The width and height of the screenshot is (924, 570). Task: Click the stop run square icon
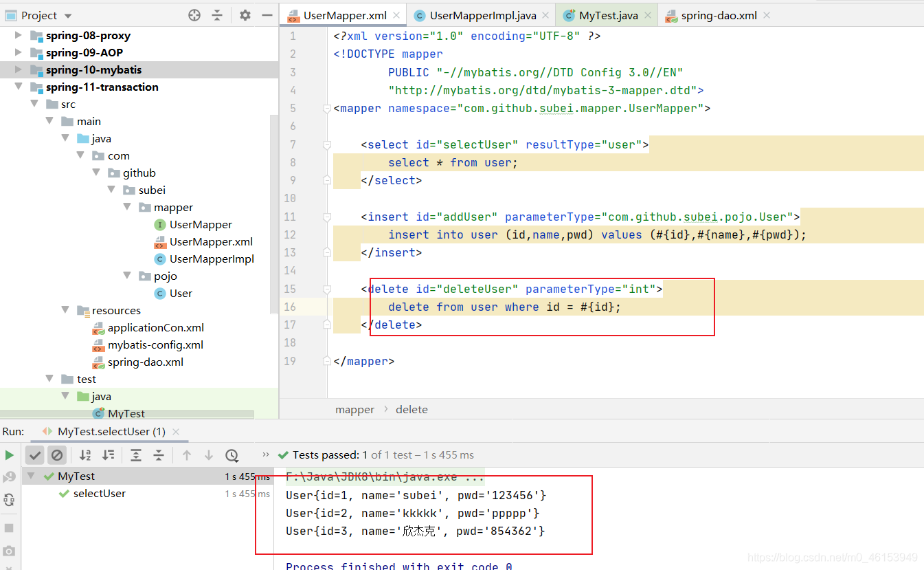pos(9,528)
